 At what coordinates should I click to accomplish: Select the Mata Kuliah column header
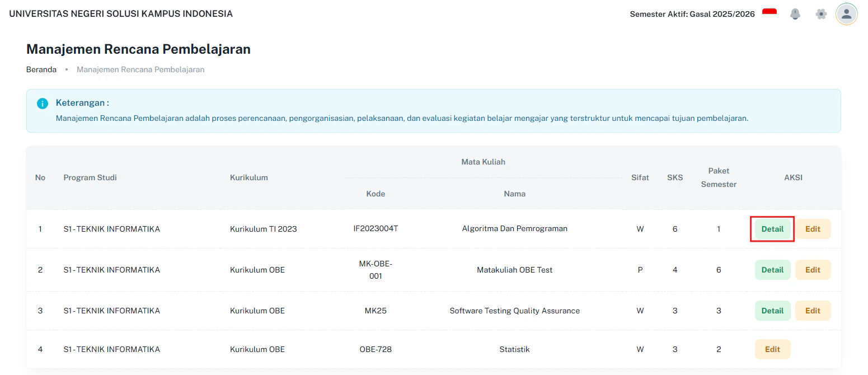(483, 162)
